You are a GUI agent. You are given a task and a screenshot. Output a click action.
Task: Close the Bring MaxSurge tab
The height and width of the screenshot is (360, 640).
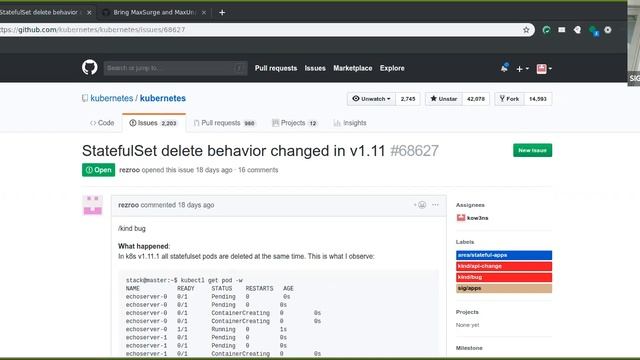click(x=204, y=13)
